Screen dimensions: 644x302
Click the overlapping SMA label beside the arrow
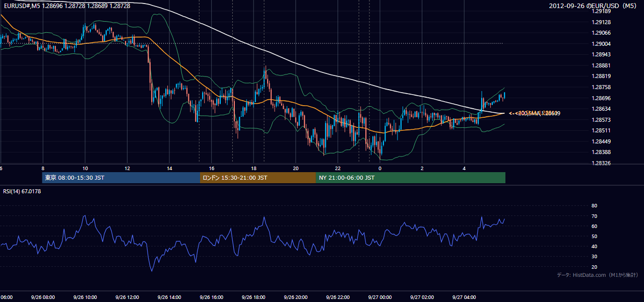point(534,113)
